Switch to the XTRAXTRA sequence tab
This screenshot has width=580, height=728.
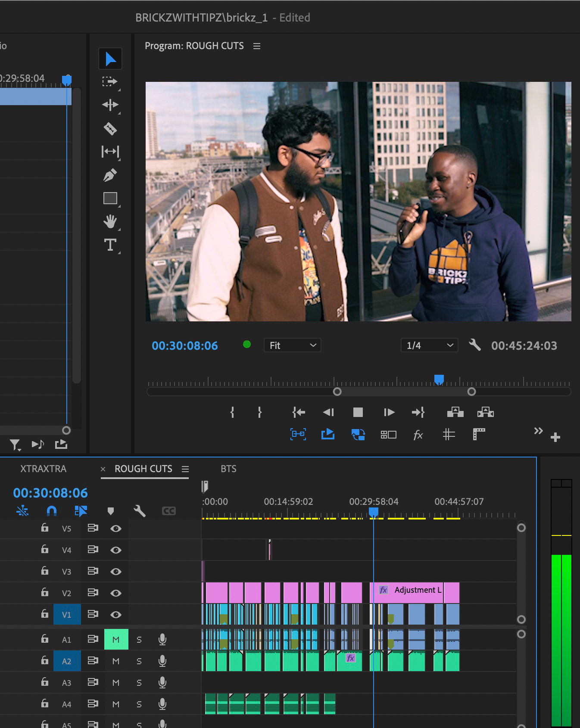(43, 469)
